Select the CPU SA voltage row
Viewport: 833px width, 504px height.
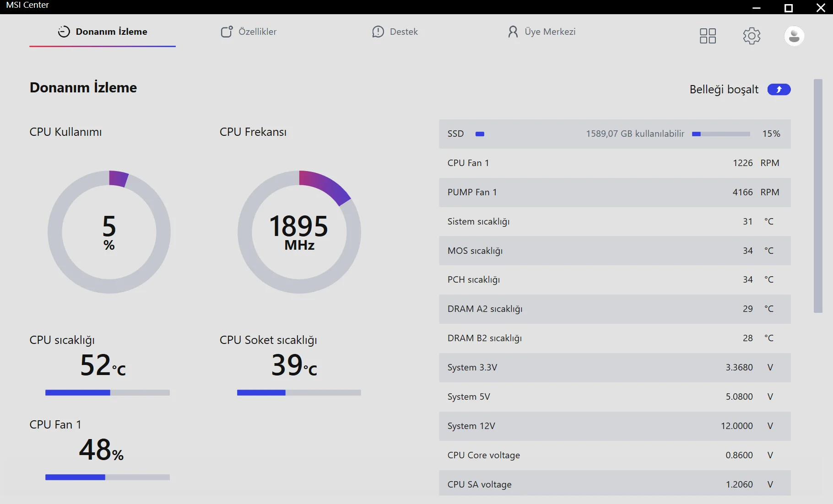click(615, 483)
